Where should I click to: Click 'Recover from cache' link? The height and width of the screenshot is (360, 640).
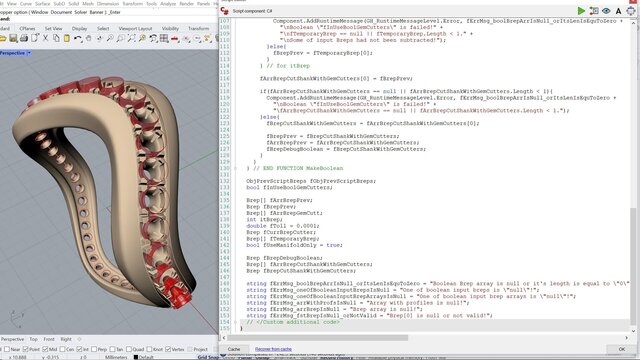(x=273, y=349)
